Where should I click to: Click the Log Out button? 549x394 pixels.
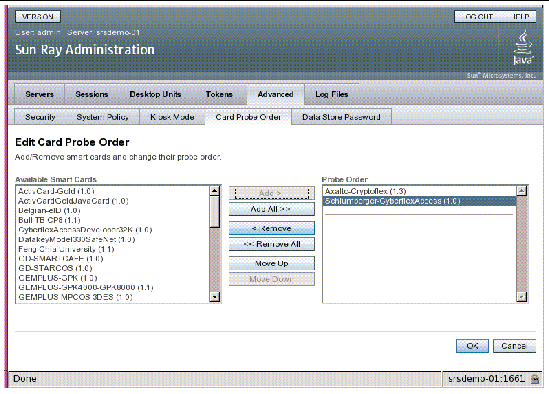[479, 16]
